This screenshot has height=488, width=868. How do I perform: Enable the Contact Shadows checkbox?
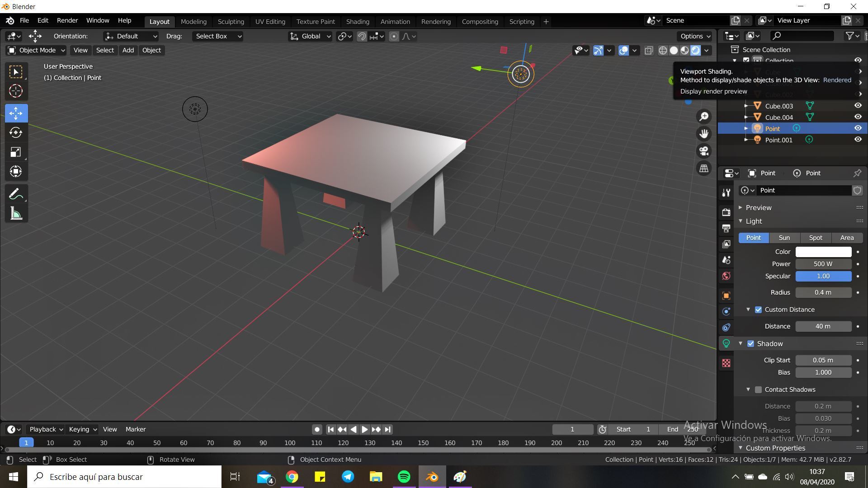pos(758,389)
